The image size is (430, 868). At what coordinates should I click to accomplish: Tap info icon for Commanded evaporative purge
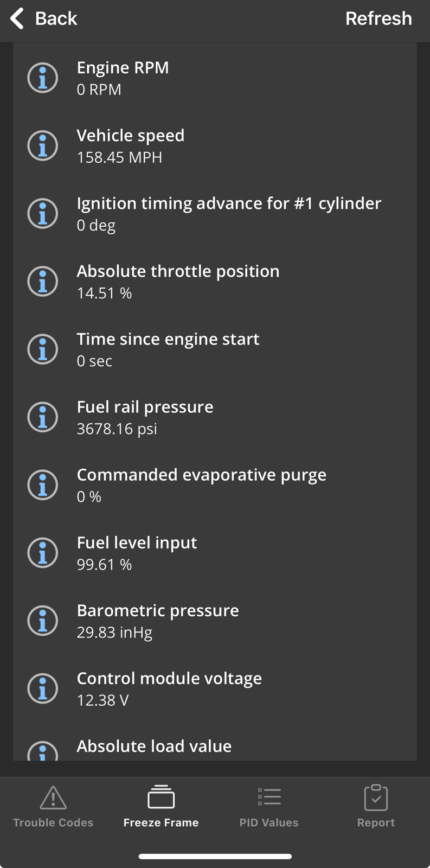pos(43,484)
